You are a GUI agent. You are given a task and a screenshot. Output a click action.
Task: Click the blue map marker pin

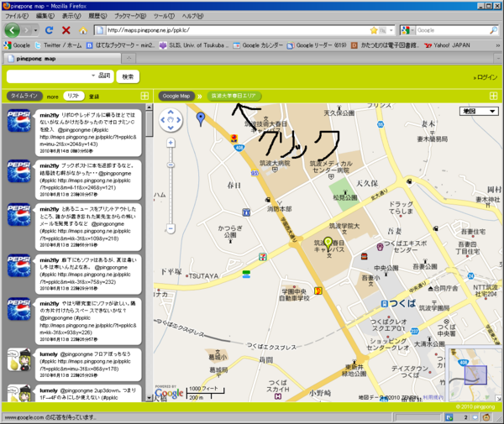(x=201, y=119)
